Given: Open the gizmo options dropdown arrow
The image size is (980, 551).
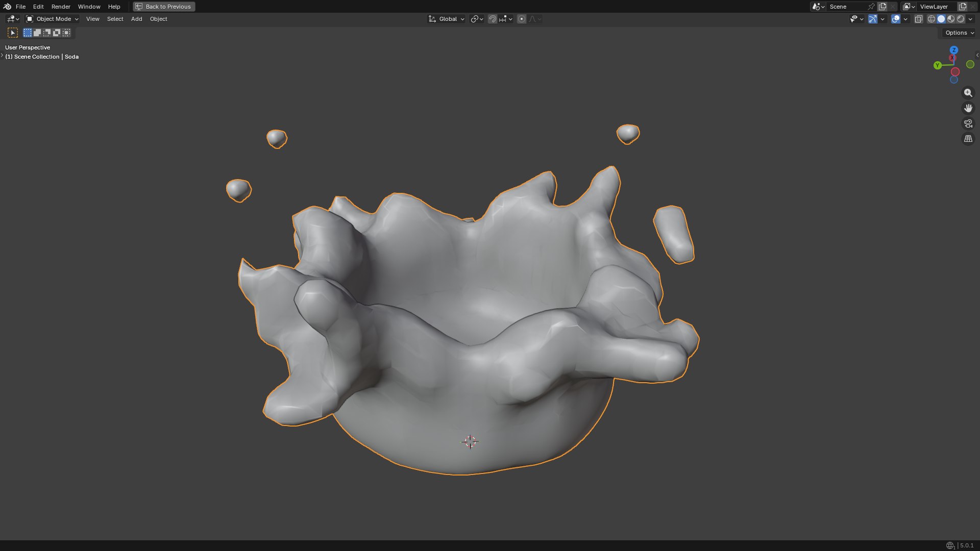Looking at the screenshot, I should coord(883,19).
